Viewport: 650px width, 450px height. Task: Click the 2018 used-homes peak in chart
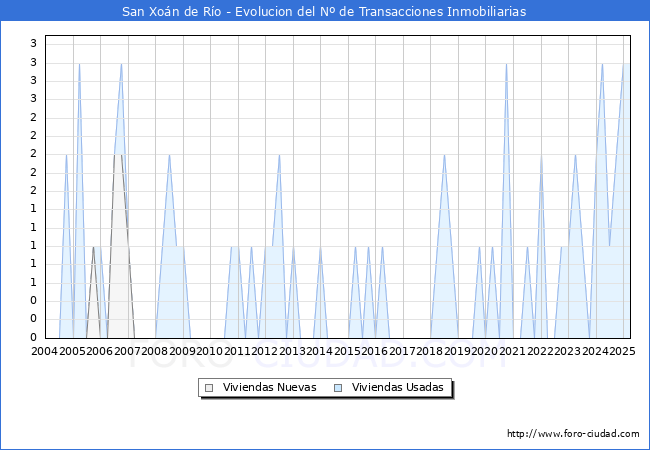[444, 155]
